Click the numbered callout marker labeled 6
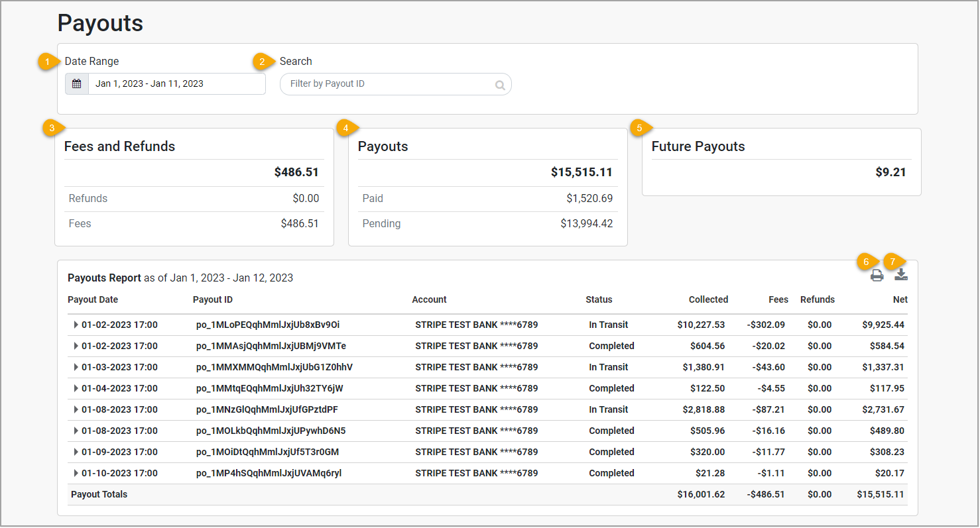980x528 pixels. point(866,262)
